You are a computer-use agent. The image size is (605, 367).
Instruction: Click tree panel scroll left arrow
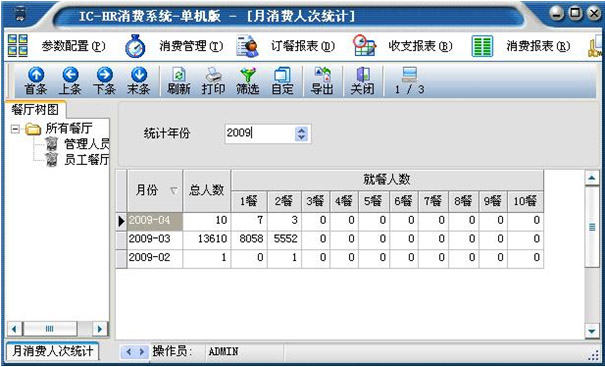click(15, 329)
